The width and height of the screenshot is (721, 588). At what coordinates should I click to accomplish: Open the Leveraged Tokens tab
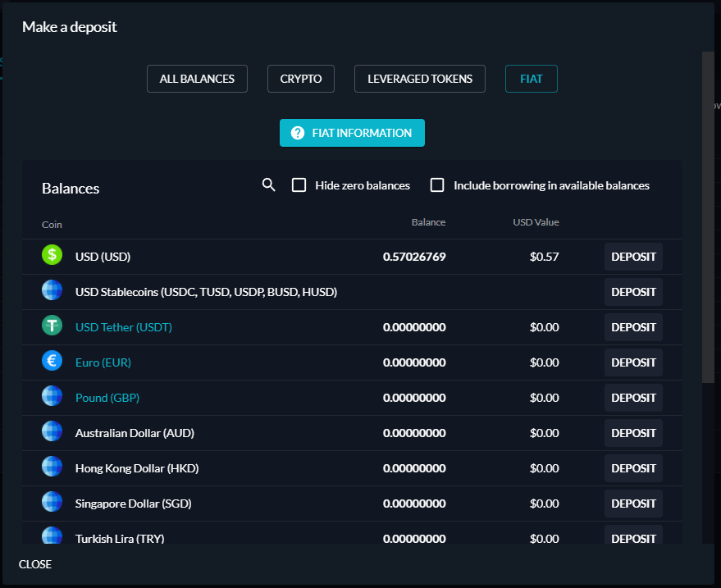(x=420, y=79)
